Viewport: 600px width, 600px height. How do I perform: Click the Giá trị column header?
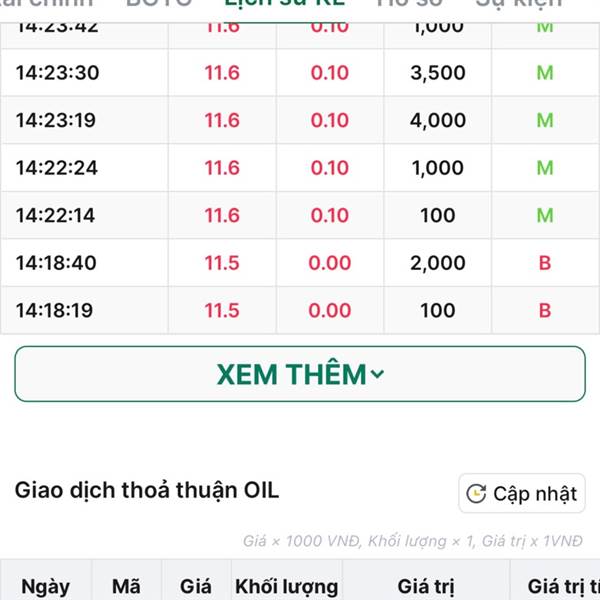(426, 586)
